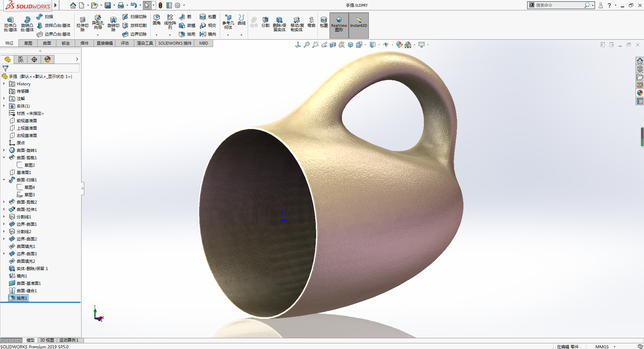Image resolution: width=644 pixels, height=349 pixels.
Task: Switch to the 钣金 sheet metal tab
Action: click(x=66, y=43)
